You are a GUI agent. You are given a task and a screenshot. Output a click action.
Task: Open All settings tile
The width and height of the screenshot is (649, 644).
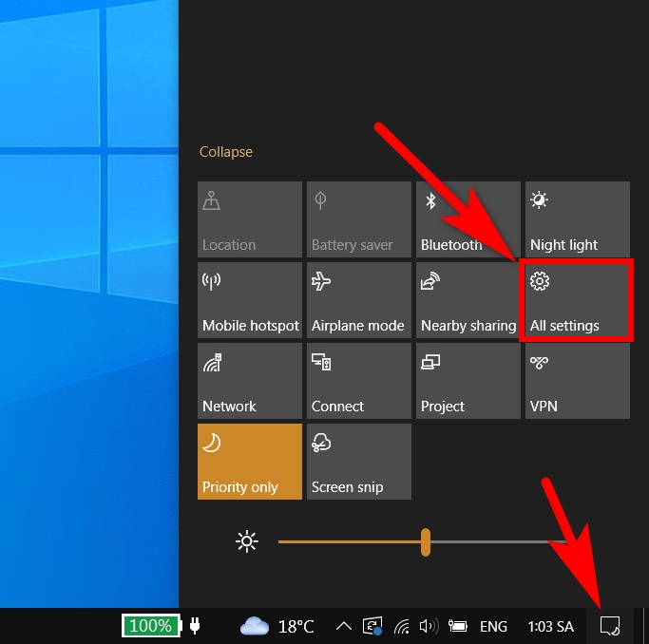tap(578, 300)
